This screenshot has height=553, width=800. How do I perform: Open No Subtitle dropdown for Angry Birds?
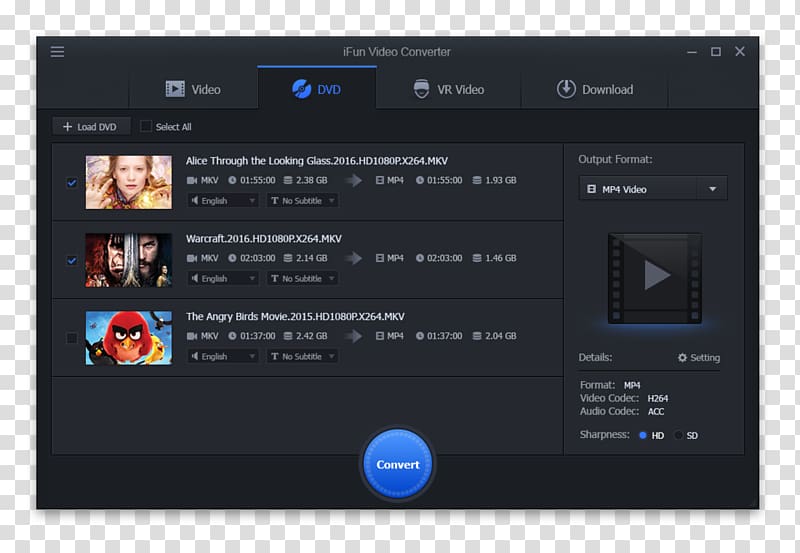(303, 356)
